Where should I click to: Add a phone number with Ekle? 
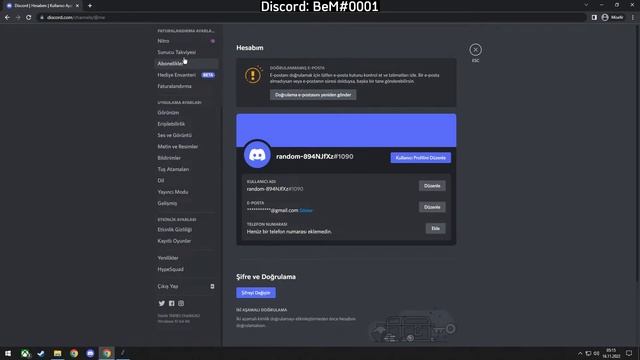pyautogui.click(x=436, y=228)
